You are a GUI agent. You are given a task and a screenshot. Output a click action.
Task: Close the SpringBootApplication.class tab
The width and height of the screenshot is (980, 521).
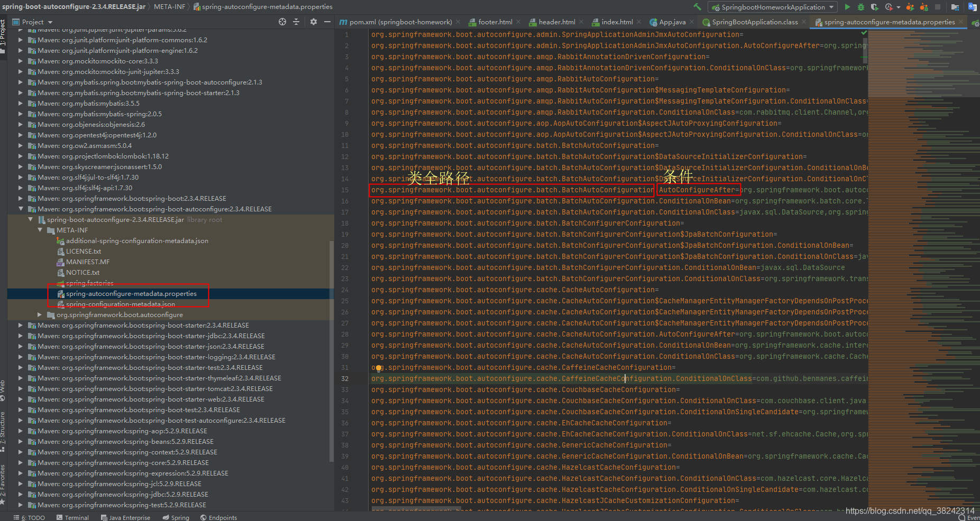tap(804, 22)
